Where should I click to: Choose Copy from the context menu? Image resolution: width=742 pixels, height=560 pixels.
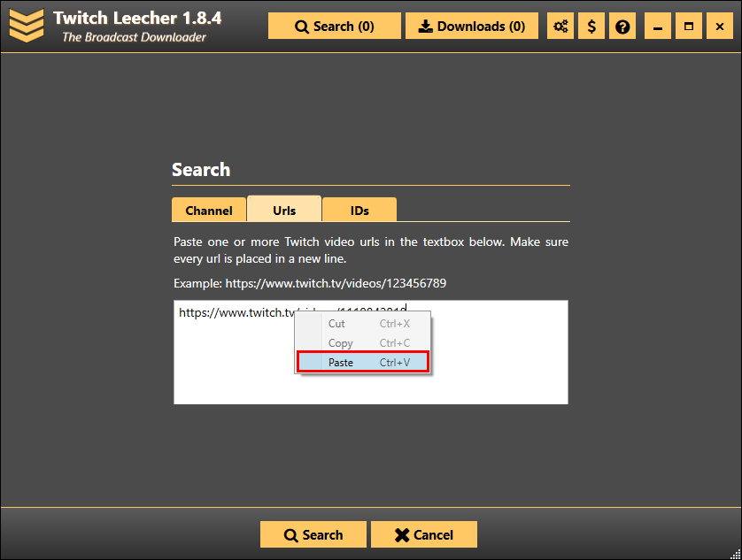pyautogui.click(x=362, y=343)
